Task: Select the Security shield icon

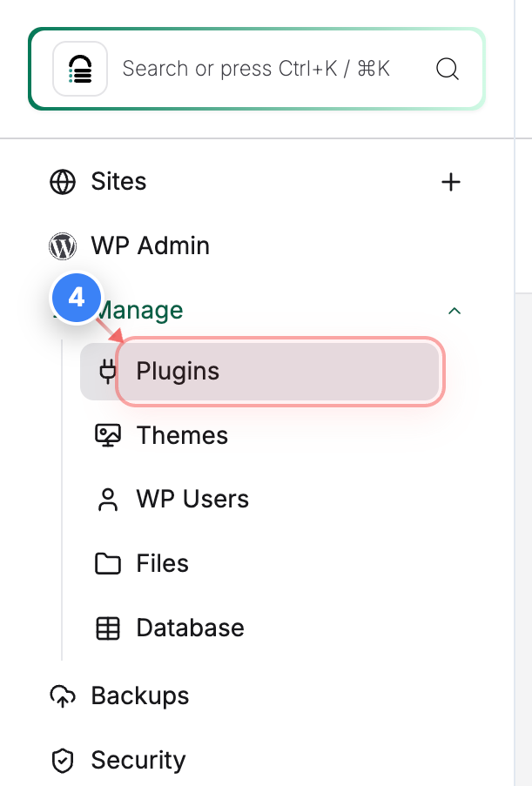Action: [62, 760]
